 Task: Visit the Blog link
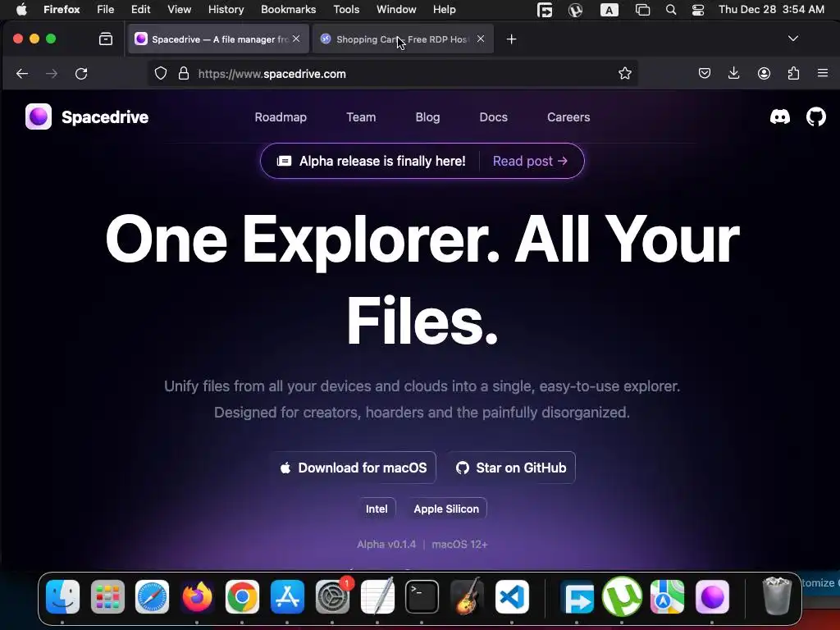[x=427, y=117]
